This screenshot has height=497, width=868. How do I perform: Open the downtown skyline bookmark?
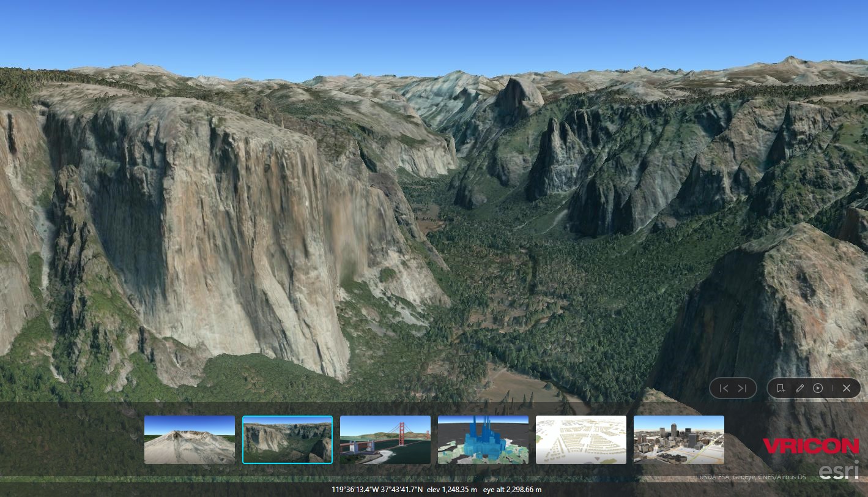click(x=679, y=439)
